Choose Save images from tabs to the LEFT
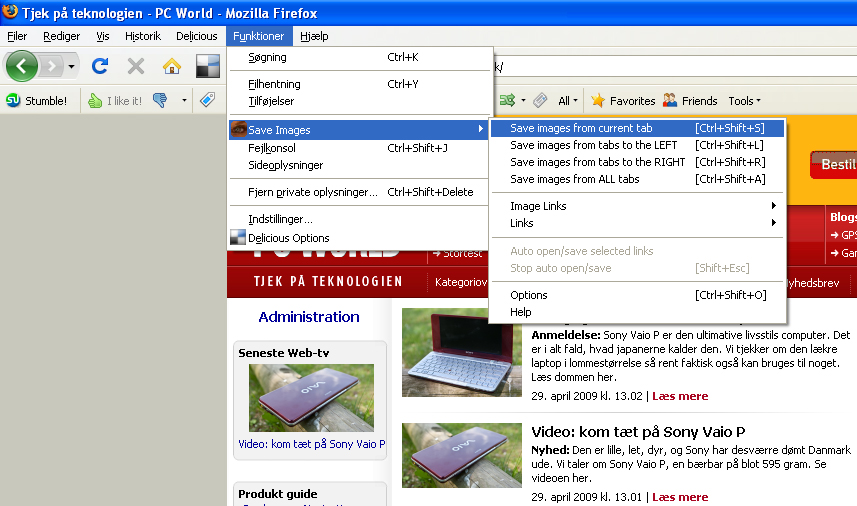Viewport: 857px width, 506px height. click(579, 145)
